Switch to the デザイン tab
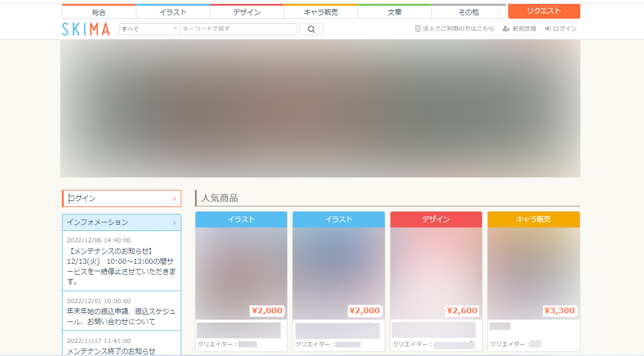The image size is (644, 356). (x=247, y=11)
